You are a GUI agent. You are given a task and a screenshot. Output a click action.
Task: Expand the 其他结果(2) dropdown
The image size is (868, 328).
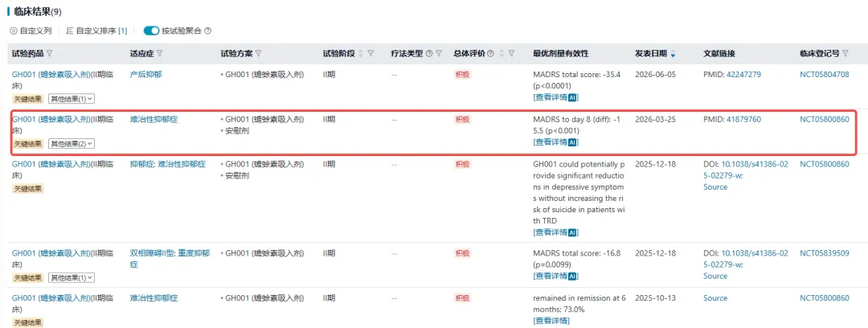72,143
